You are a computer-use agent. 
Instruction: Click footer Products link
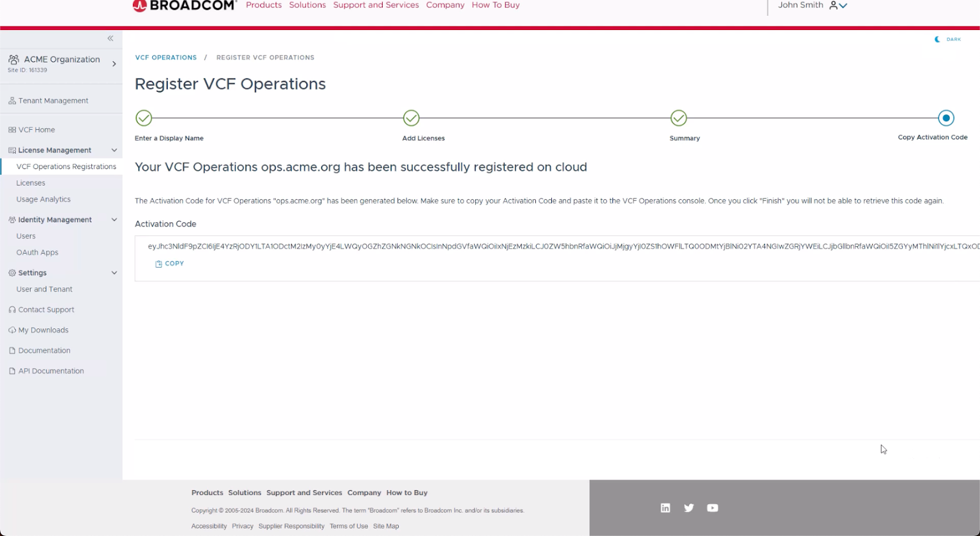(207, 493)
